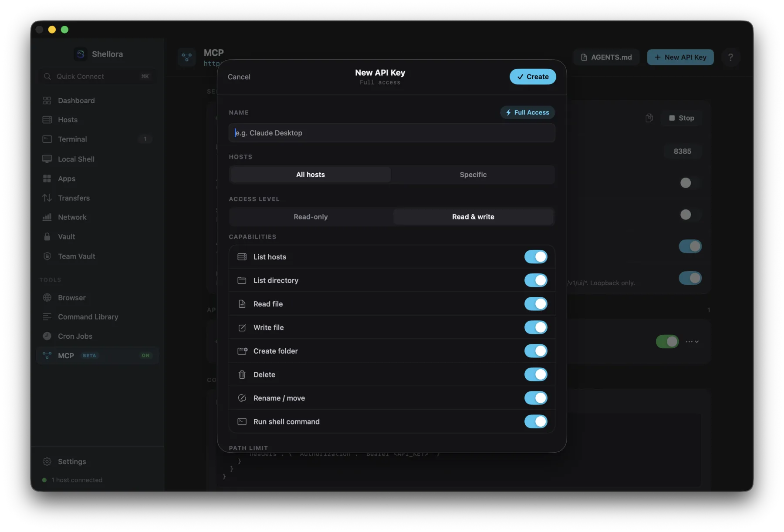The image size is (784, 532).
Task: Disable the List hosts capability toggle
Action: pyautogui.click(x=536, y=257)
